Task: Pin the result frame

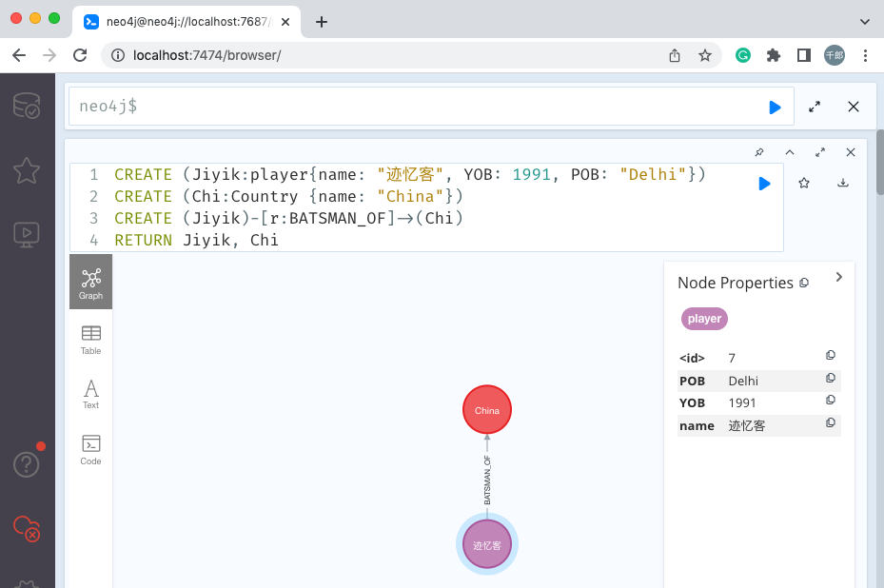Action: 759,152
